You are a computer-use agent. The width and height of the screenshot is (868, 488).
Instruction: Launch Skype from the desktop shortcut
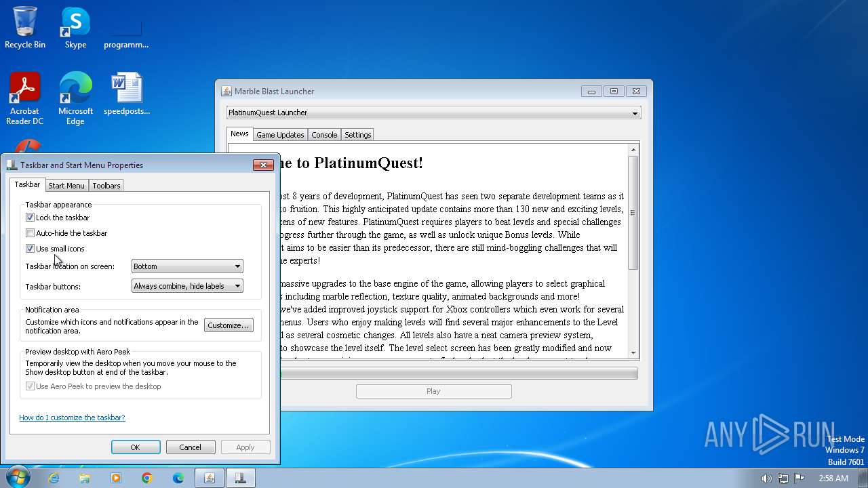[75, 27]
